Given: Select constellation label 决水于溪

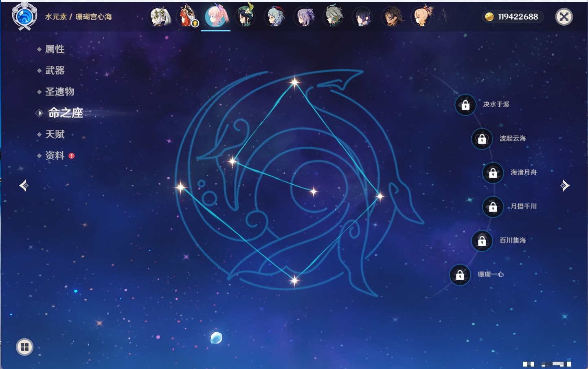Looking at the screenshot, I should [x=496, y=104].
